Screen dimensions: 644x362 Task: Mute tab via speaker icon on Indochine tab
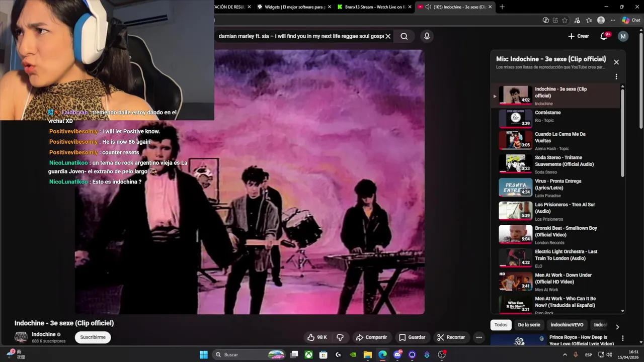pos(428,7)
